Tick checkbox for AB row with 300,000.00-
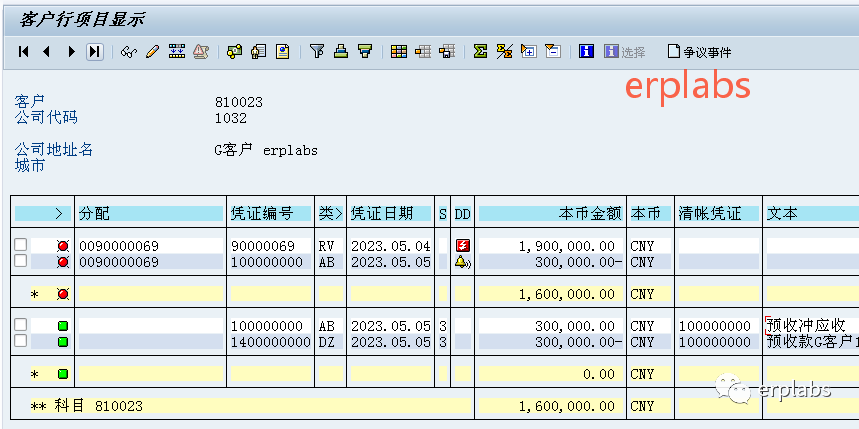Screen dimensions: 859x429 (x=20, y=261)
